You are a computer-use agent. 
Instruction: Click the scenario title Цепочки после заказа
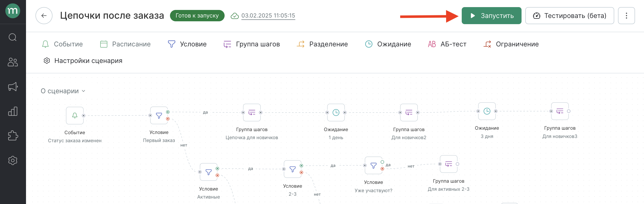click(112, 16)
